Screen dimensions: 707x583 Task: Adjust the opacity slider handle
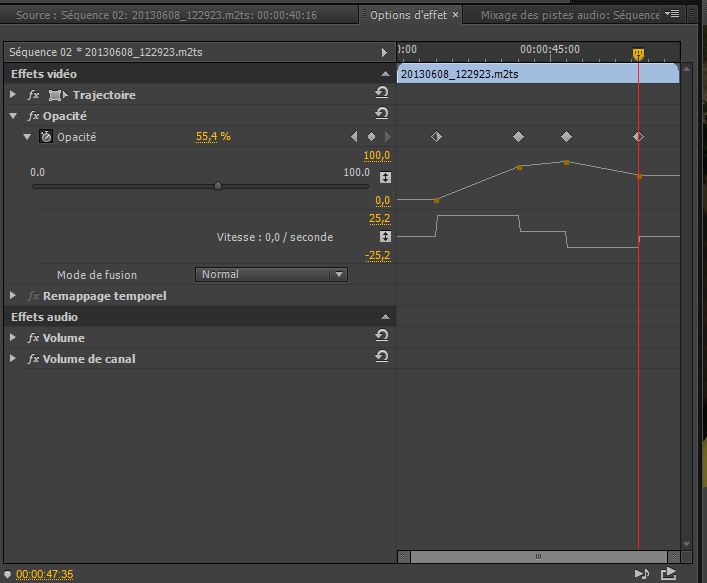[218, 186]
